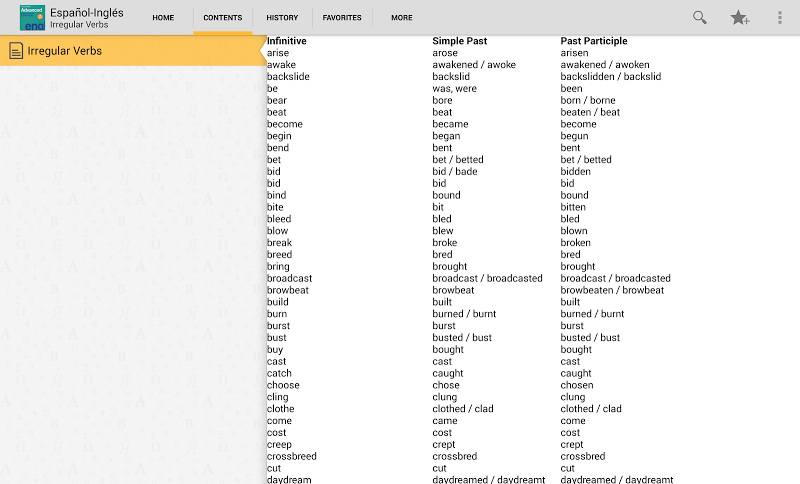Click simple past 'began'
800x484 pixels.
coord(446,136)
